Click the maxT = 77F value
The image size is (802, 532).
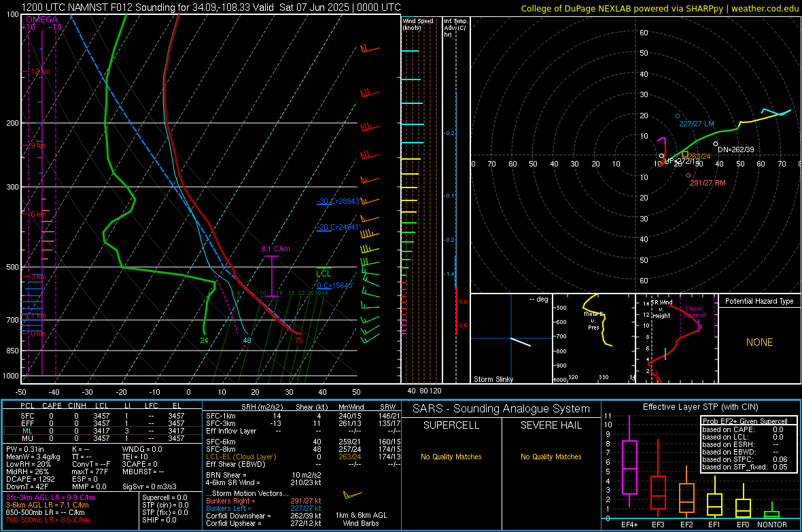[90, 472]
